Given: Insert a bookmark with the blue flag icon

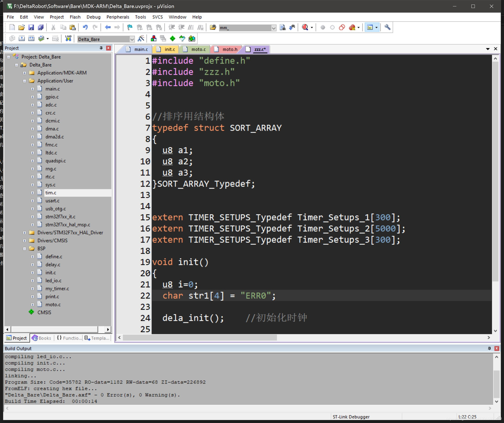Looking at the screenshot, I should (130, 27).
